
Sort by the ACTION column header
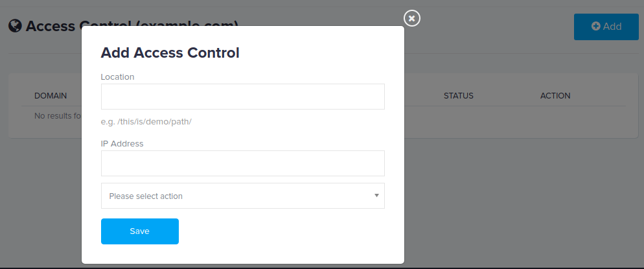point(555,96)
